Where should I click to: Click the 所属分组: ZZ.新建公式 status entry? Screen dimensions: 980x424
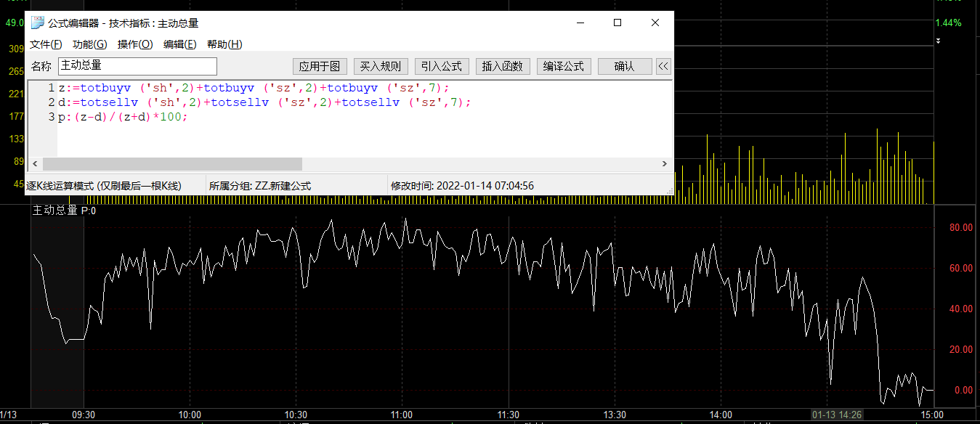(260, 186)
